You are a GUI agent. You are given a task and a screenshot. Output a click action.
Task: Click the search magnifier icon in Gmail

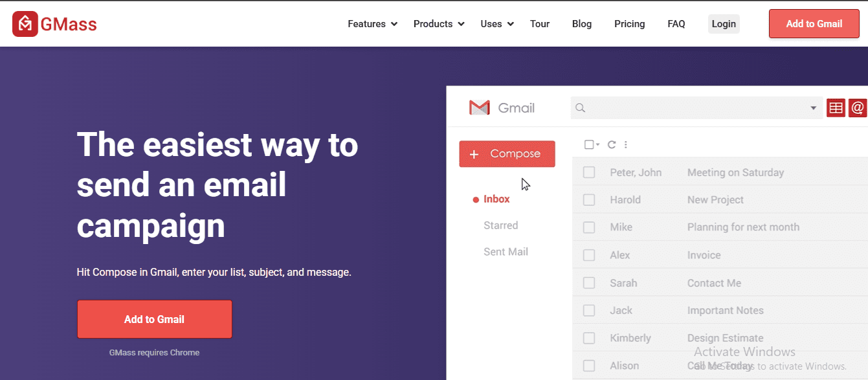pyautogui.click(x=581, y=108)
